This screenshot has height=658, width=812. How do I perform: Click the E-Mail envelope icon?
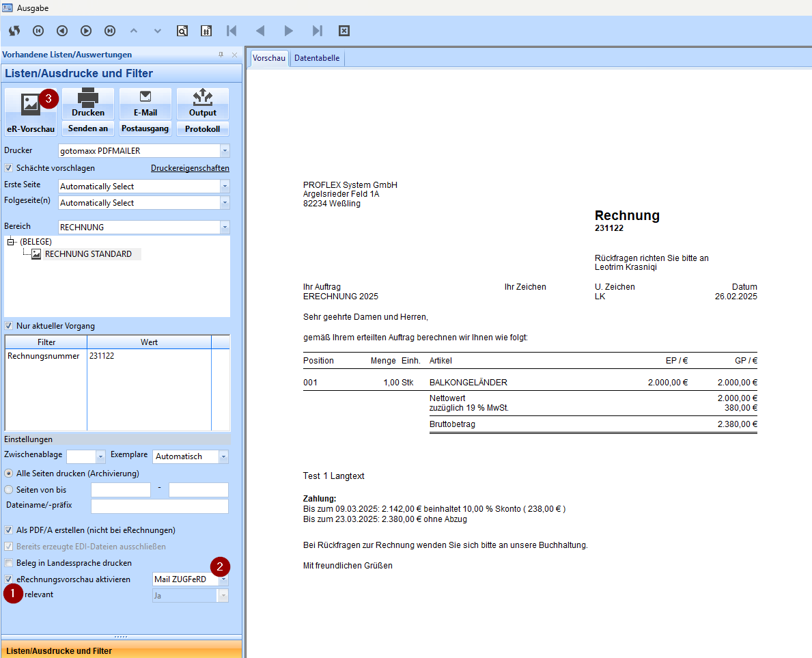coord(145,97)
